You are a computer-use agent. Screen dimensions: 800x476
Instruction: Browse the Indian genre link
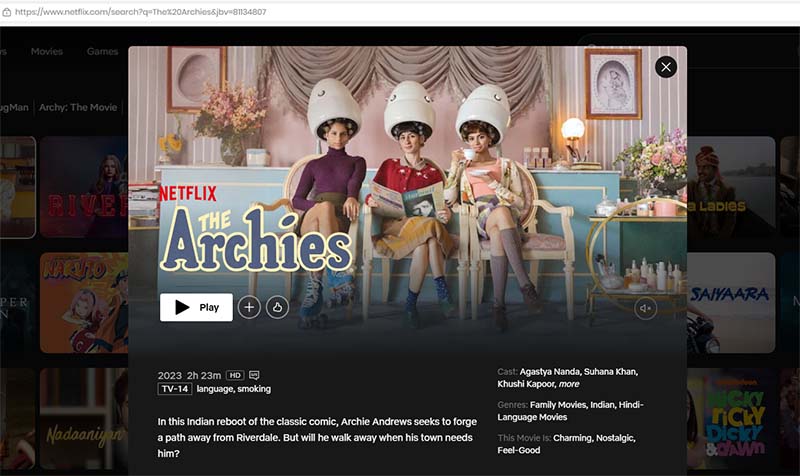603,405
